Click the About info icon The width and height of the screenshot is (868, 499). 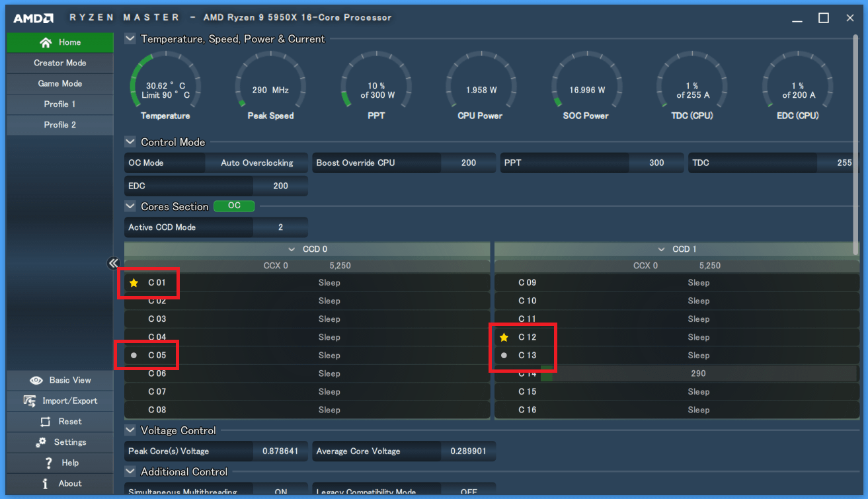point(45,484)
